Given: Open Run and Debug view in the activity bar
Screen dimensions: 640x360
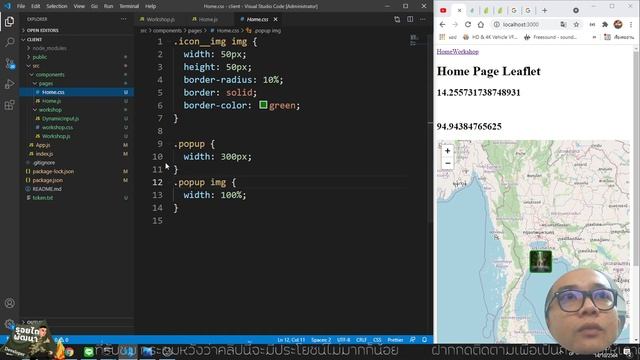Looking at the screenshot, I should point(9,84).
